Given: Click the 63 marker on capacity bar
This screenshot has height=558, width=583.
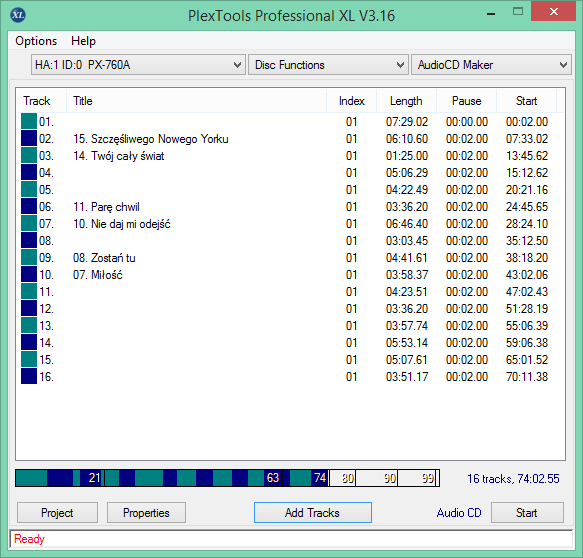Looking at the screenshot, I should tap(273, 478).
